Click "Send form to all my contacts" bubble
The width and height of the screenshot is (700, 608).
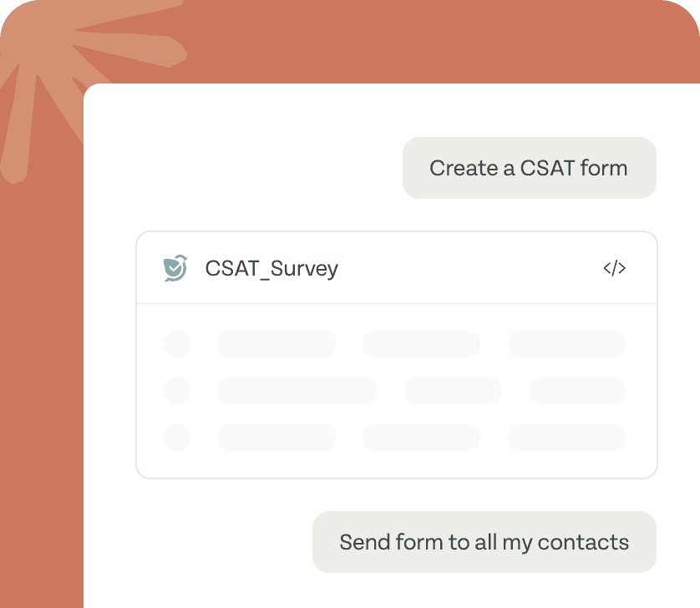[484, 542]
